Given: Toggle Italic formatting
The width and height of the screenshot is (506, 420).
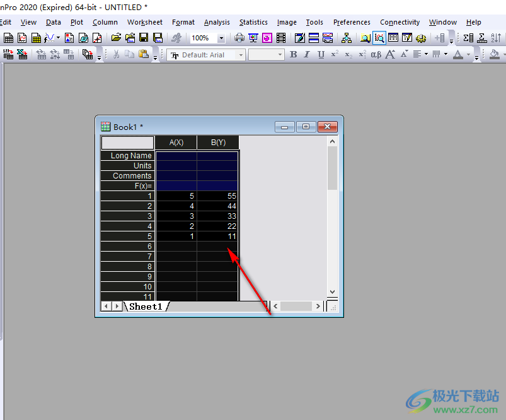Looking at the screenshot, I should point(307,54).
